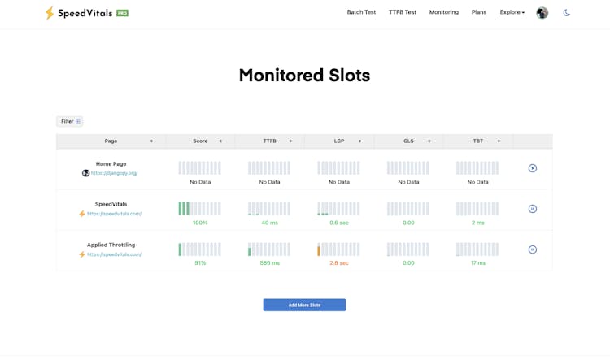Go to Batch Test page

coord(361,12)
